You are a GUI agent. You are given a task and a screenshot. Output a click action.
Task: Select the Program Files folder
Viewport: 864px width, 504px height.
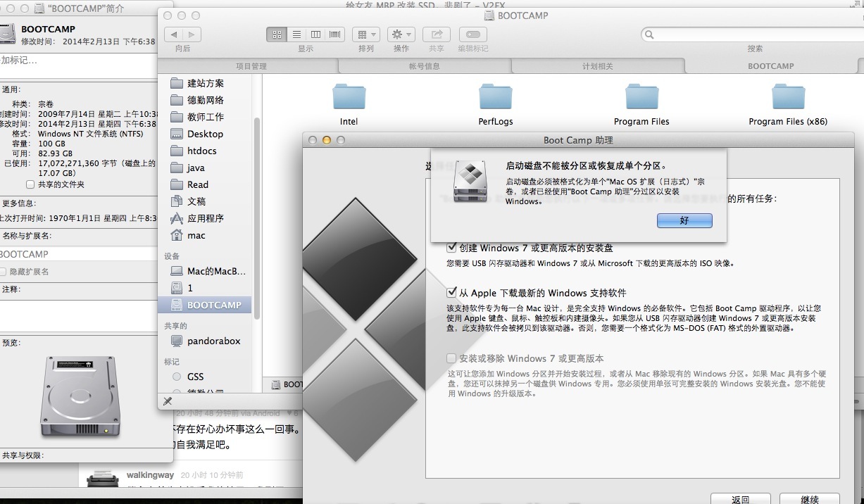[641, 104]
